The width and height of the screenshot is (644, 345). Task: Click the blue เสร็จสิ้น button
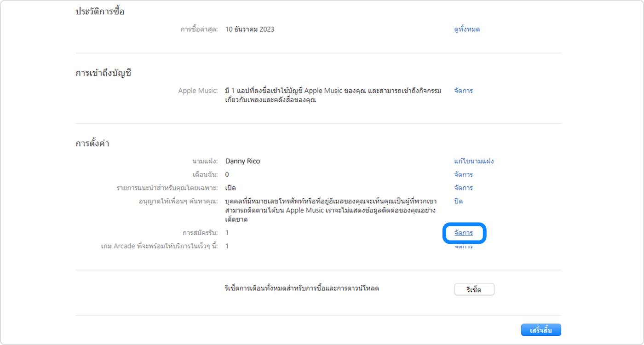pos(541,330)
